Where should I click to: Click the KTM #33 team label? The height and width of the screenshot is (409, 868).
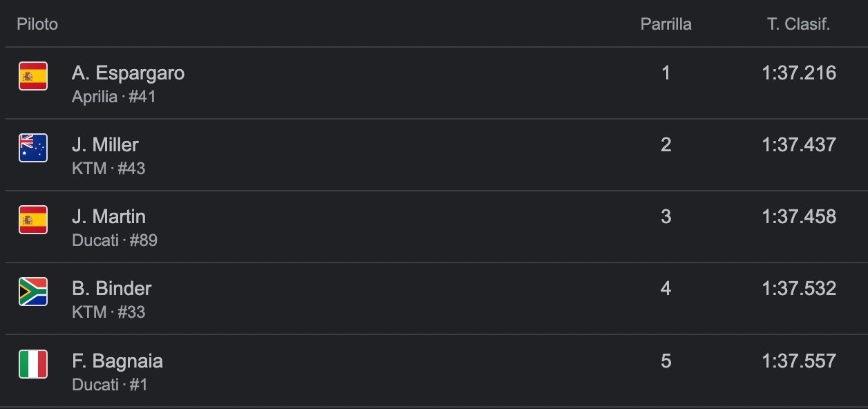108,312
